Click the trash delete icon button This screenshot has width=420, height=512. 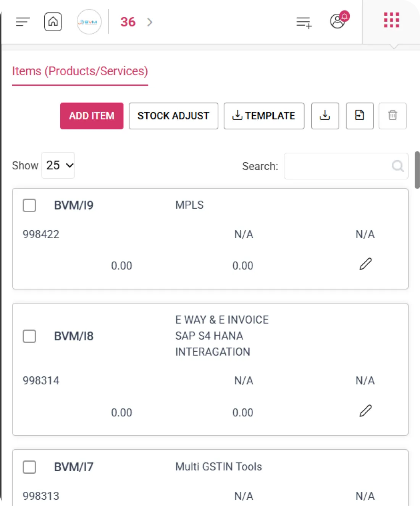pos(393,116)
